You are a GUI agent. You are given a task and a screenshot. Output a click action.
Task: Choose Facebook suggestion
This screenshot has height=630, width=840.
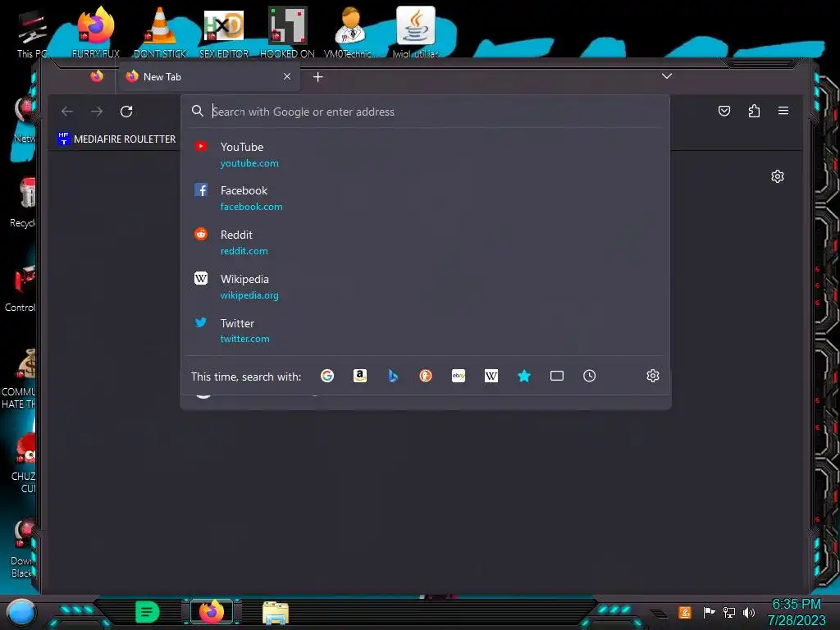(x=426, y=199)
